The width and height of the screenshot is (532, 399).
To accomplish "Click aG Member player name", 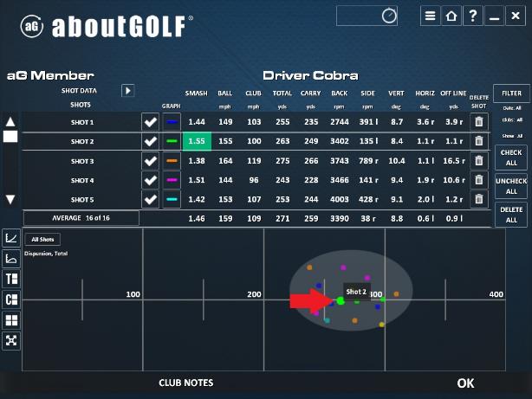I will pyautogui.click(x=50, y=75).
